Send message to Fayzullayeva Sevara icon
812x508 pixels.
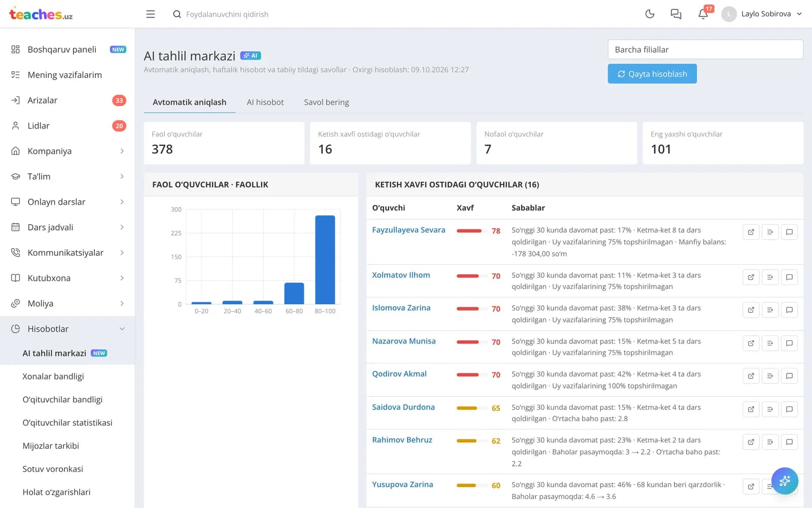coord(789,232)
